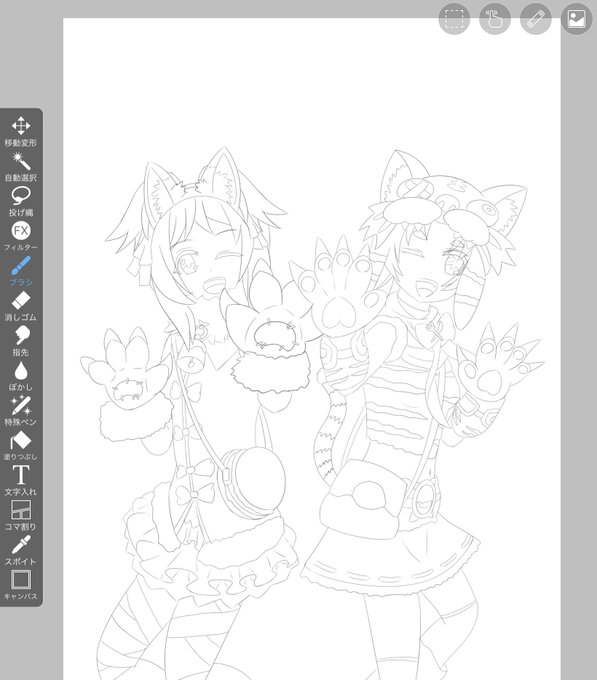The width and height of the screenshot is (597, 680).
Task: Toggle the stabilizer hand-touch button
Action: pyautogui.click(x=495, y=19)
